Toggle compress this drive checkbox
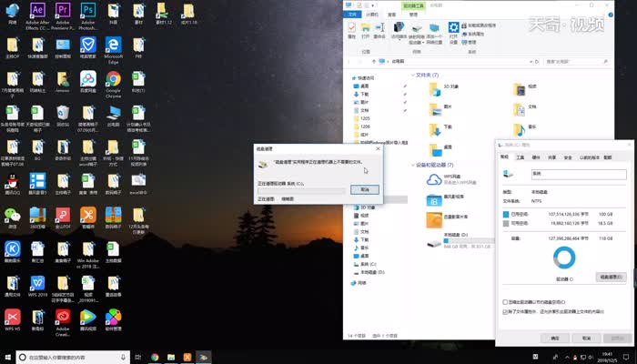The image size is (637, 364). [506, 301]
